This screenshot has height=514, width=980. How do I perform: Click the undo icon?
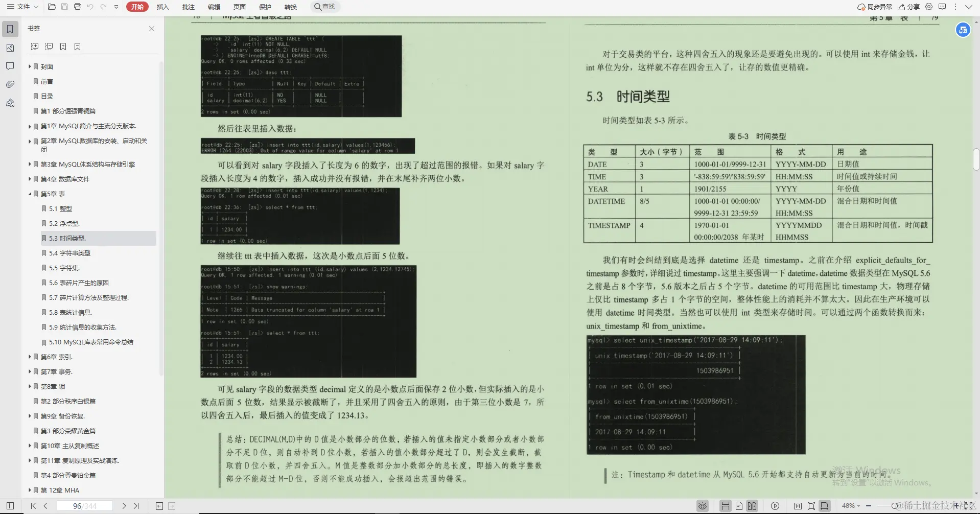point(91,7)
